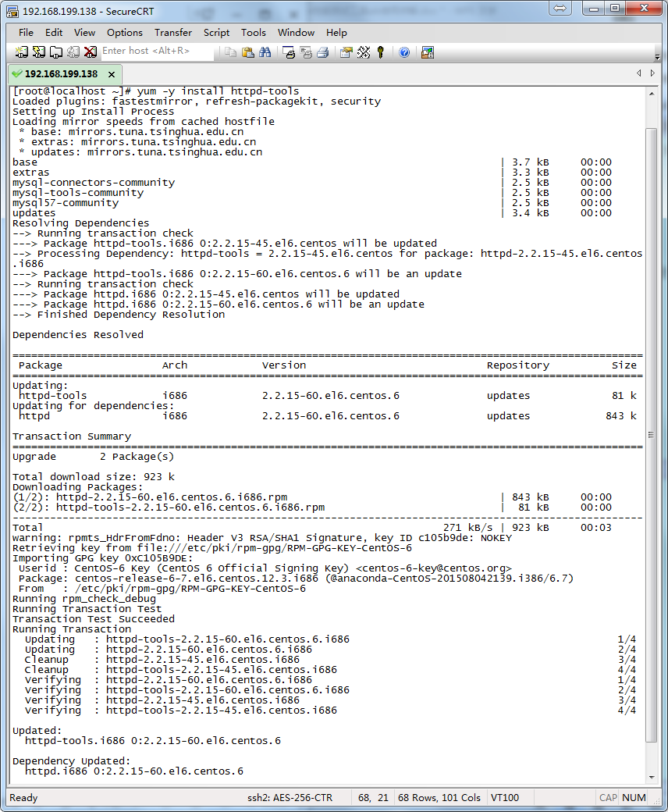
Task: Click the next tab right arrow
Action: pyautogui.click(x=653, y=73)
